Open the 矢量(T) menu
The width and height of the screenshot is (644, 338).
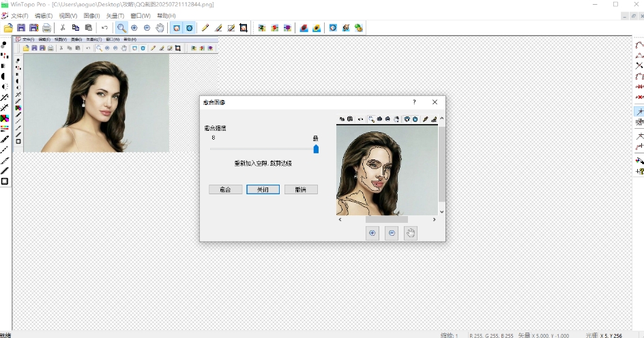[x=115, y=16]
